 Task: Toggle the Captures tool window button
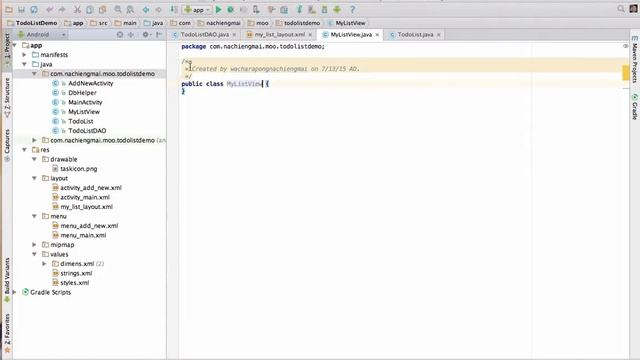coord(7,145)
